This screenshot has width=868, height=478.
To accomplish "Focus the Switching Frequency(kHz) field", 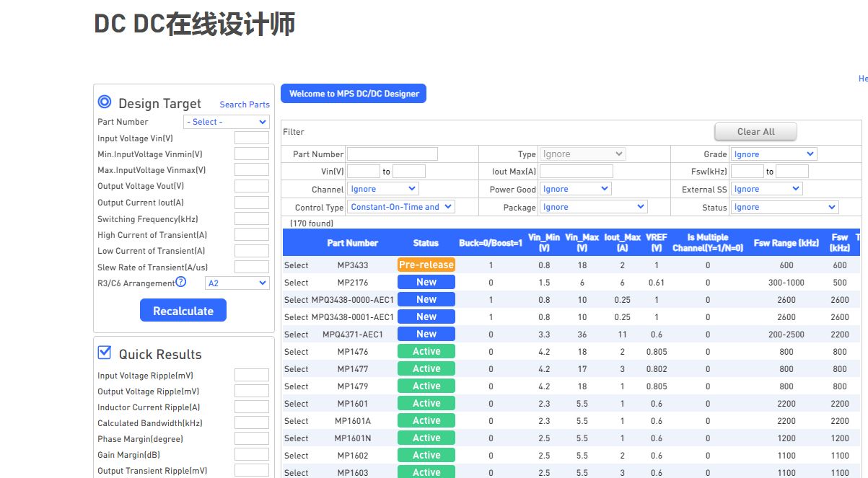I will (252, 219).
